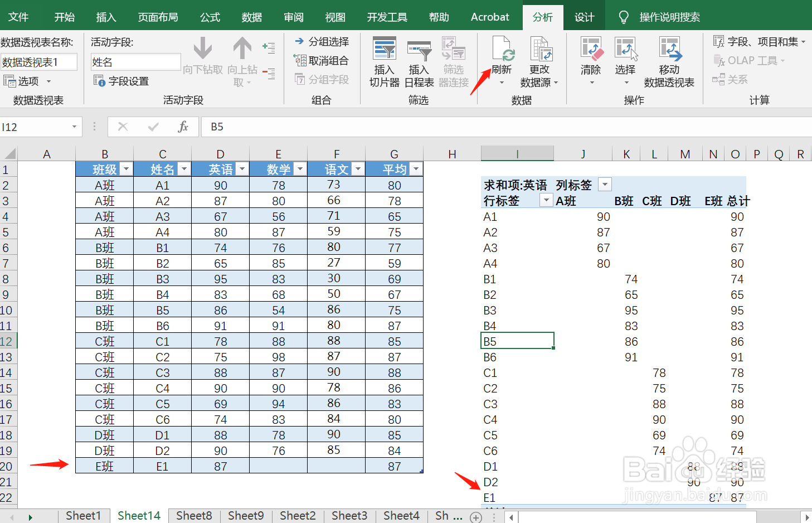The image size is (812, 523).
Task: Open the 班级 column filter arrow
Action: pos(127,168)
